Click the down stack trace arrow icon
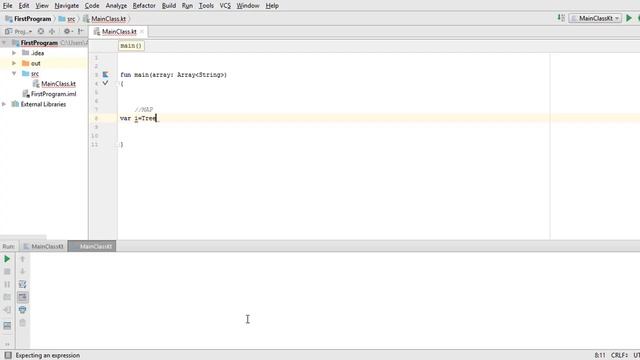640x360 pixels. point(22,271)
